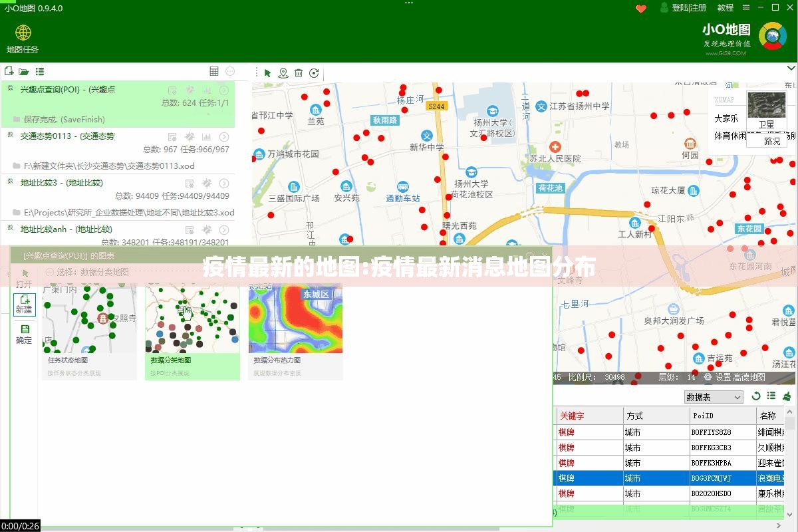Select the map pointer arrow tool
798x532 pixels.
point(267,73)
